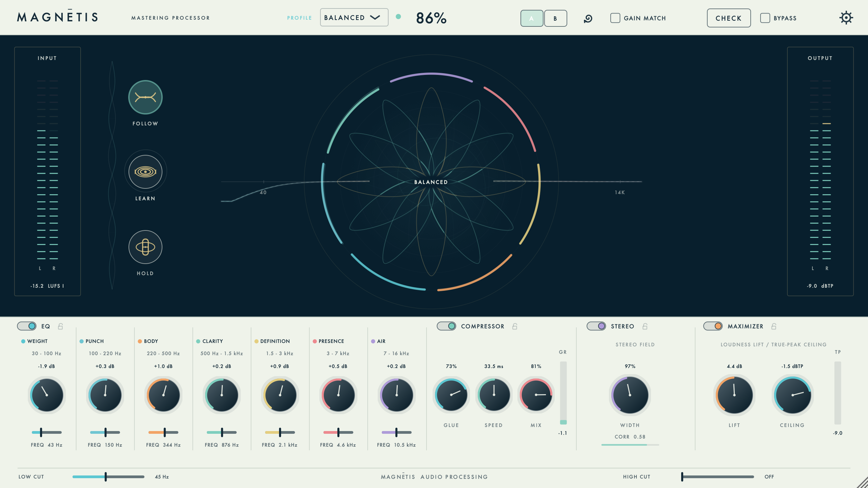The width and height of the screenshot is (868, 488).
Task: Click the stereo Width knob
Action: (630, 395)
